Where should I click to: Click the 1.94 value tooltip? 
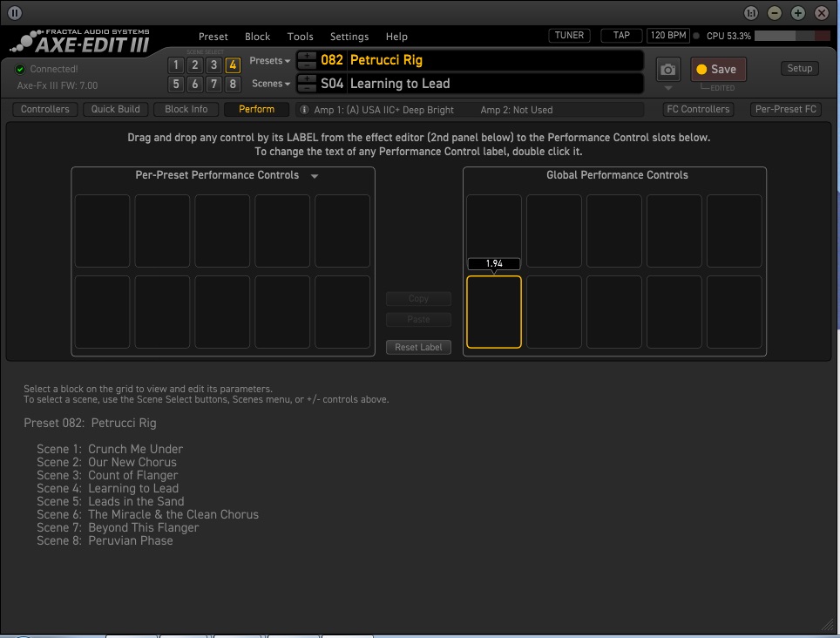tap(494, 263)
